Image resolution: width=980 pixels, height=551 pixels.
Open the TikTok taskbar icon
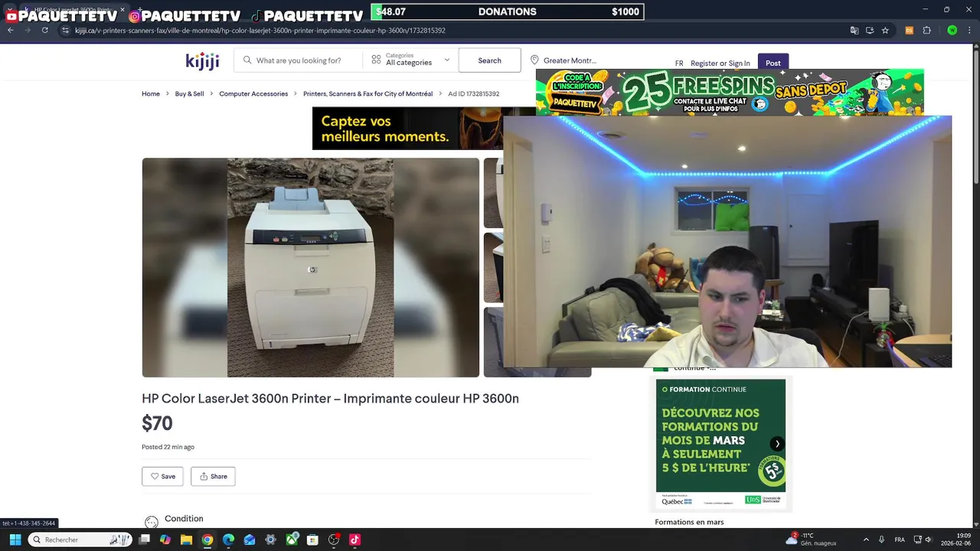click(x=354, y=540)
